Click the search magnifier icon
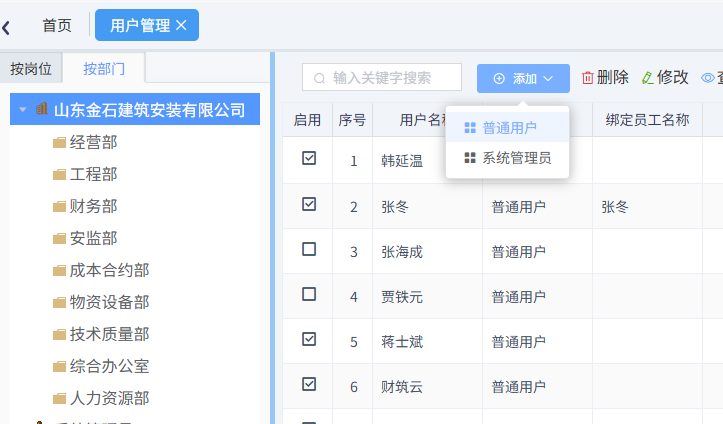Screen dimensions: 723x424 [319, 78]
